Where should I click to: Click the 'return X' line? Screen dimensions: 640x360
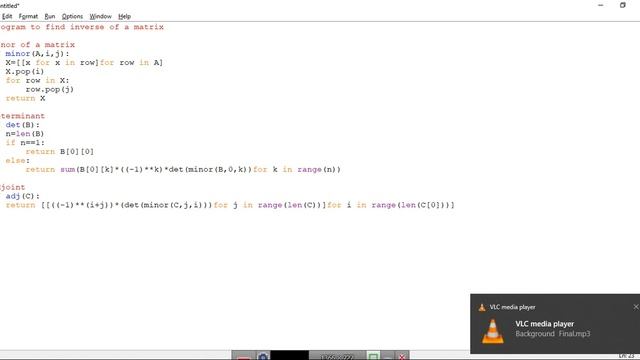(x=25, y=98)
